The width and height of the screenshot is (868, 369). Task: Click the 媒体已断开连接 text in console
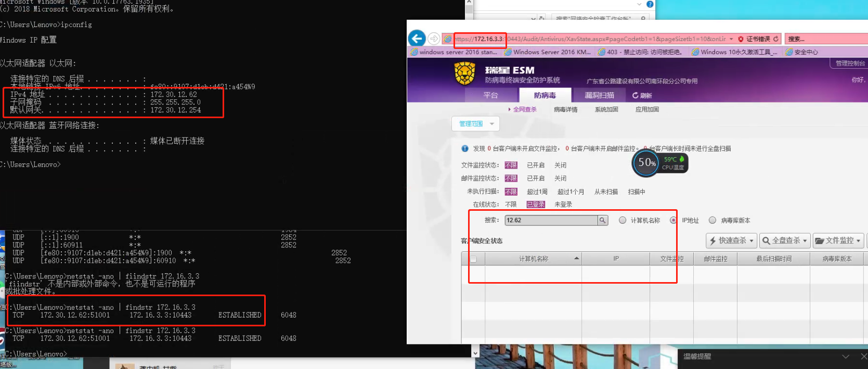[x=177, y=141]
